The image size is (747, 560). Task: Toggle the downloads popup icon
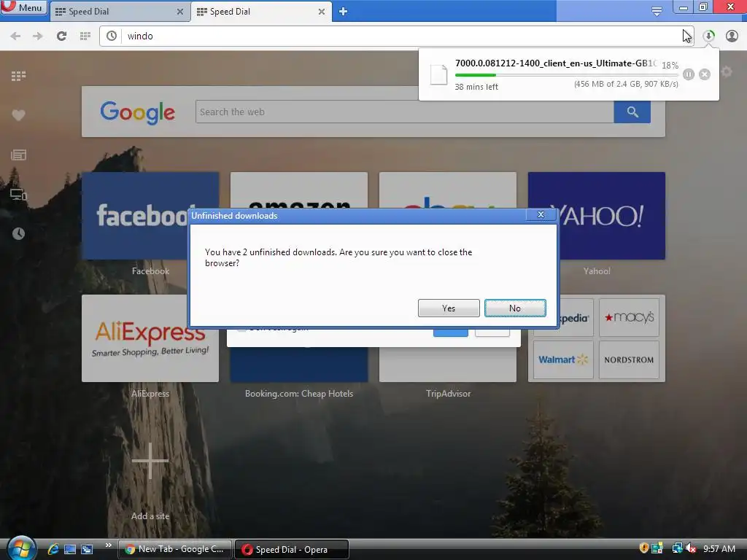(709, 36)
